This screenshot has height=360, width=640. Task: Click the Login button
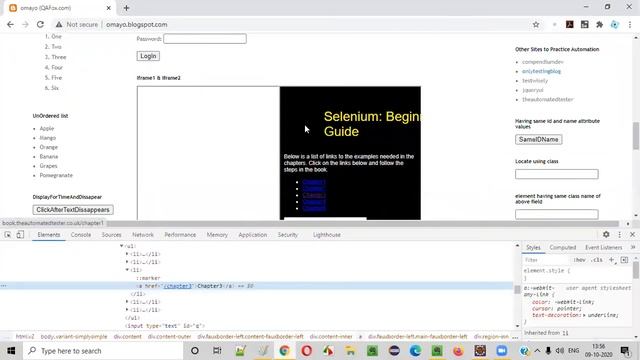click(148, 56)
